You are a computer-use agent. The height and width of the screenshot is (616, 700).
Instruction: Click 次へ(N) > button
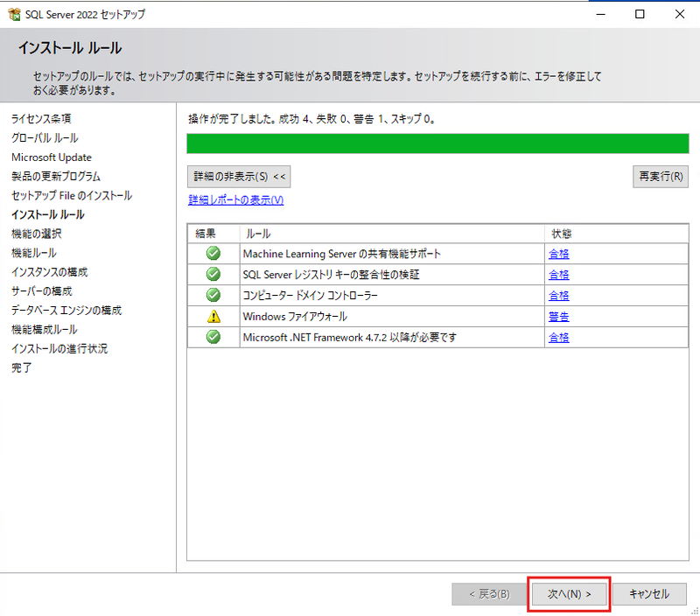[x=570, y=594]
